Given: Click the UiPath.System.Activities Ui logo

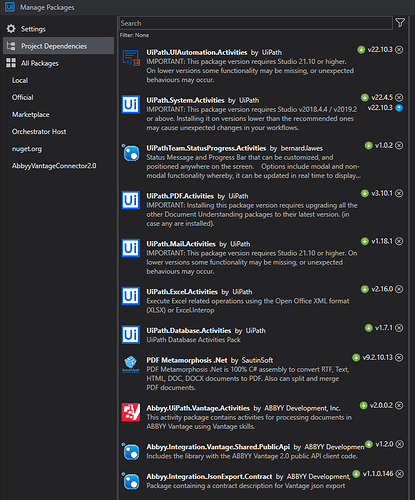Looking at the screenshot, I should 131,105.
